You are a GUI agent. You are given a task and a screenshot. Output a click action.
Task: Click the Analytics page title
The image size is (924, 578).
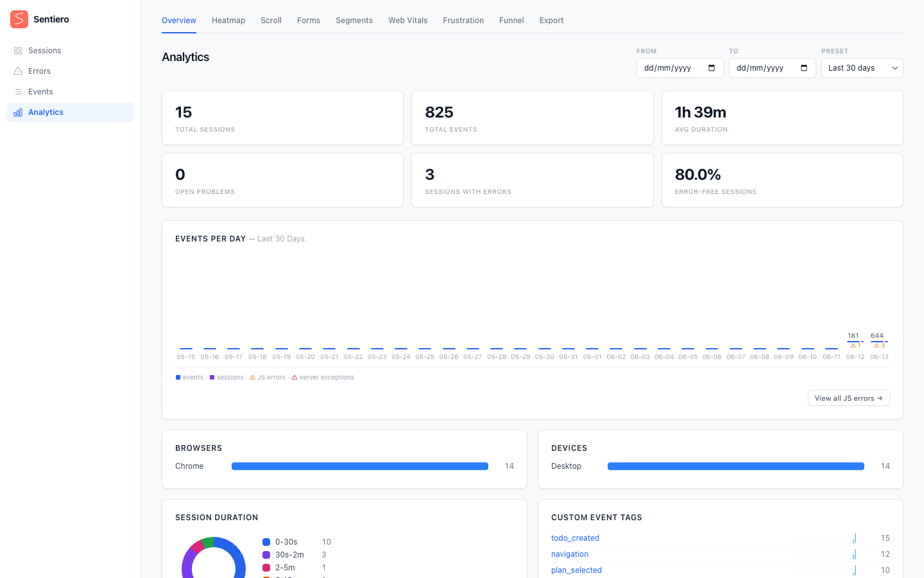185,57
